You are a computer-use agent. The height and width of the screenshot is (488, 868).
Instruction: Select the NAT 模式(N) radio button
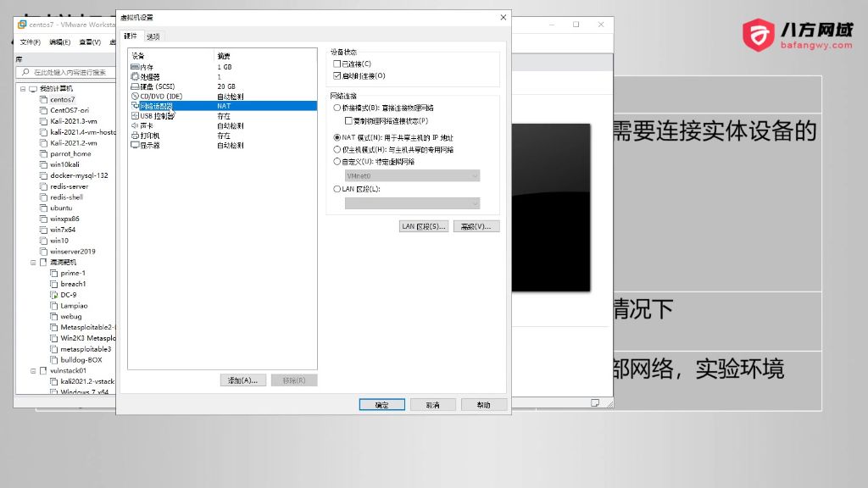[x=337, y=137]
